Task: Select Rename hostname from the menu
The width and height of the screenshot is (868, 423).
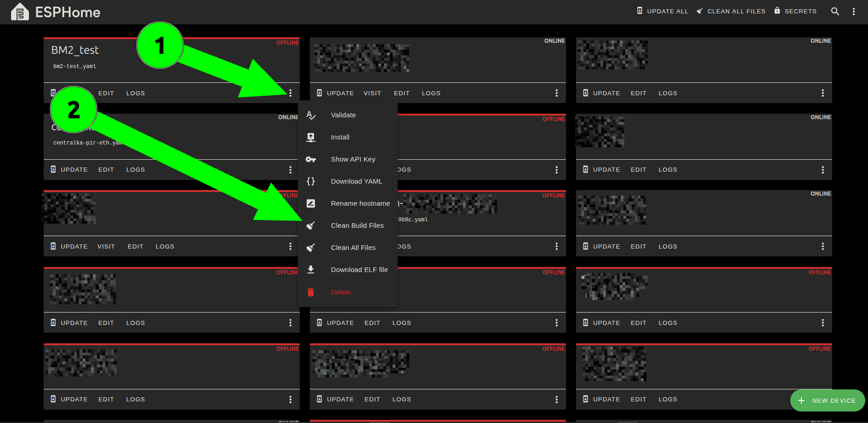Action: click(x=360, y=203)
